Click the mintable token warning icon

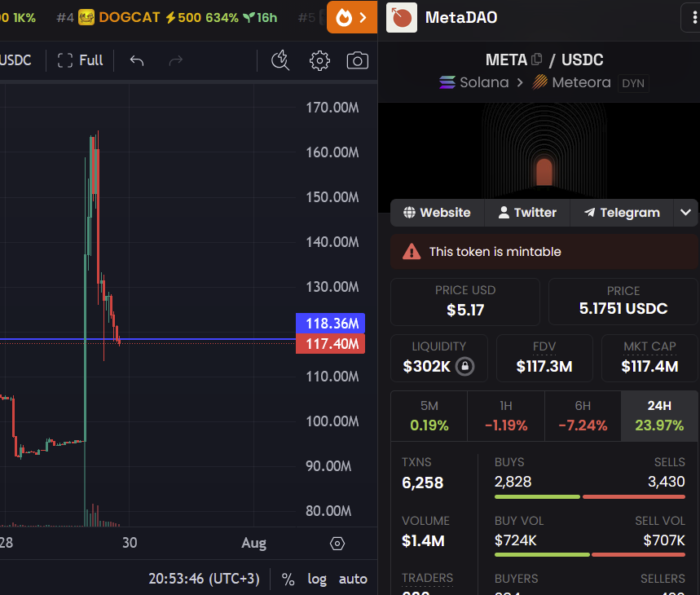pyautogui.click(x=412, y=252)
